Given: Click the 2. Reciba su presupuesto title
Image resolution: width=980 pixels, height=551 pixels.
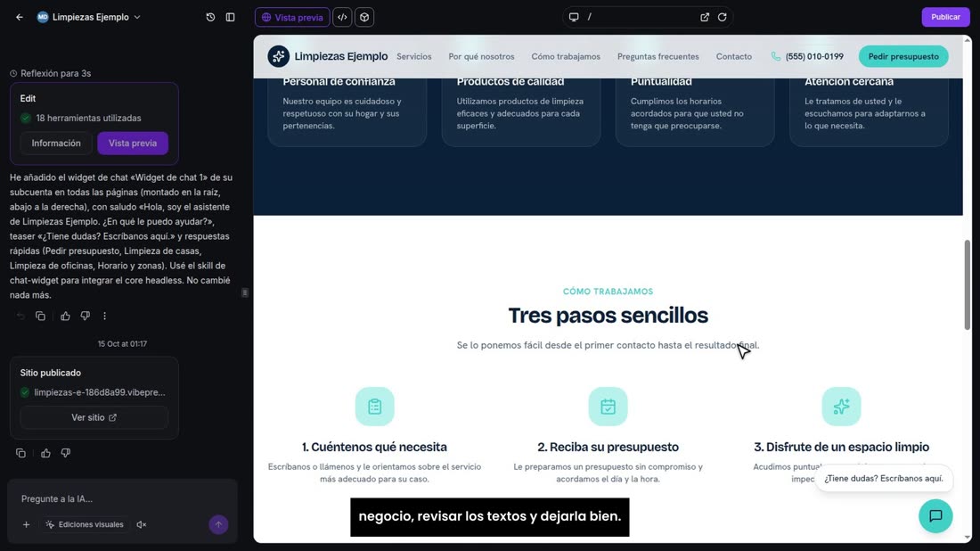Looking at the screenshot, I should pos(608,448).
